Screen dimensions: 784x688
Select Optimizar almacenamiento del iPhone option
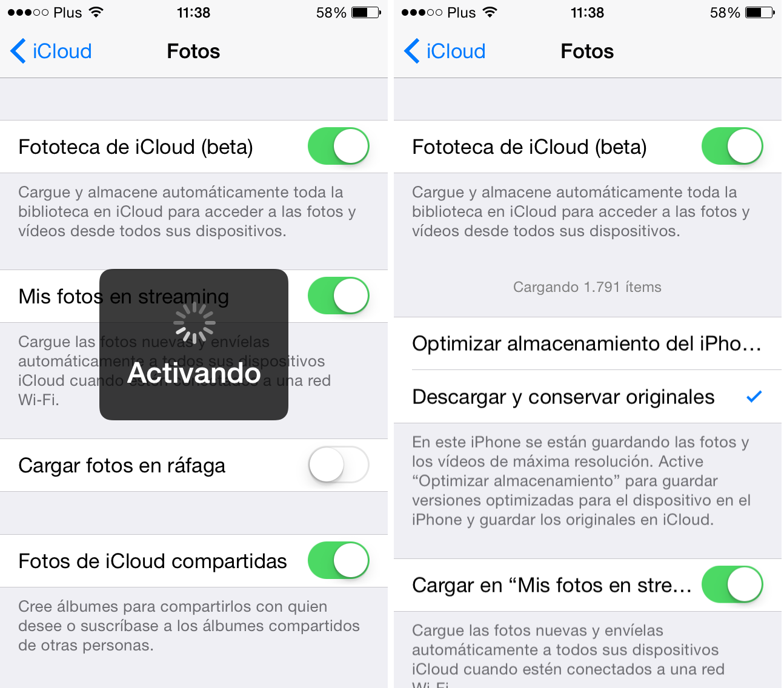(588, 343)
